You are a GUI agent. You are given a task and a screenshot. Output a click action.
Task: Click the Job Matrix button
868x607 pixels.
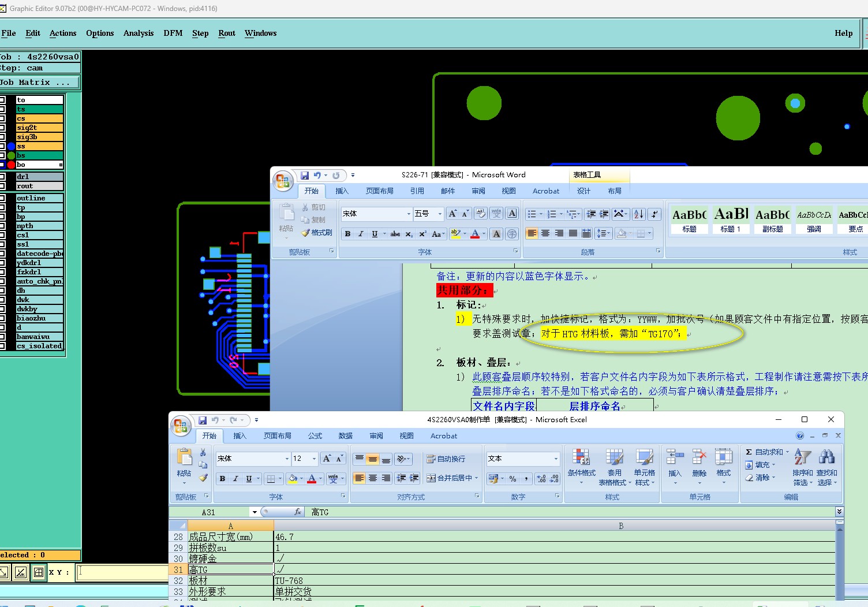coord(39,83)
